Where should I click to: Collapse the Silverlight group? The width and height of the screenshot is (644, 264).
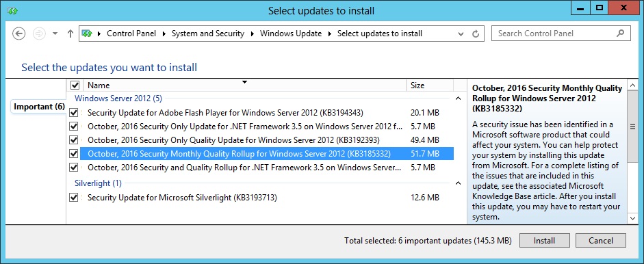pos(459,183)
